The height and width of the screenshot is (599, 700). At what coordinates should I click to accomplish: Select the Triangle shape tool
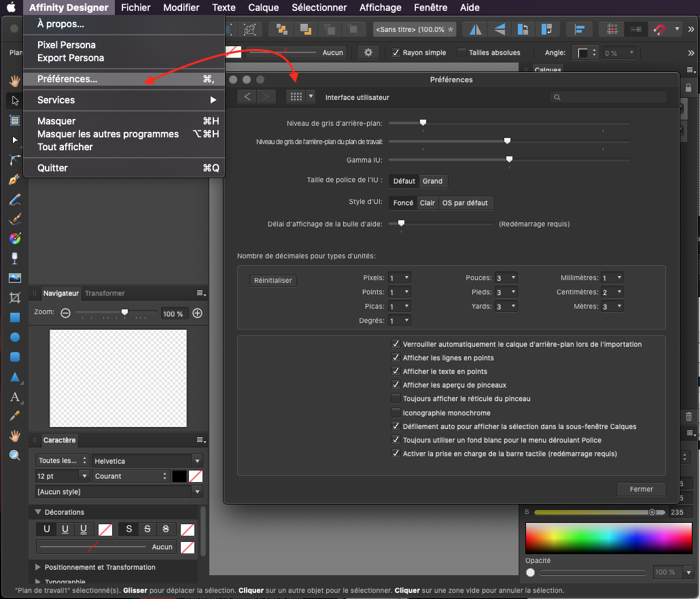15,377
